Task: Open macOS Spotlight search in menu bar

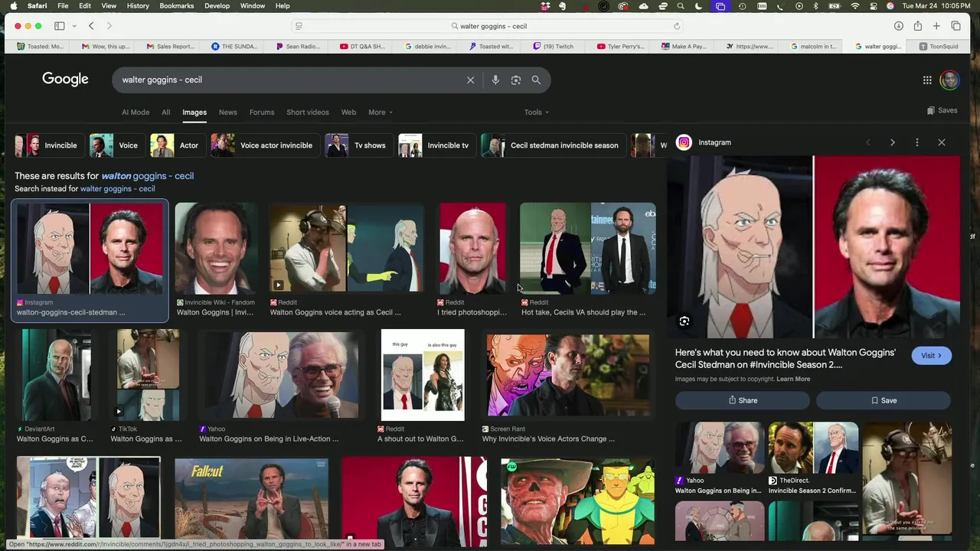Action: pyautogui.click(x=681, y=6)
